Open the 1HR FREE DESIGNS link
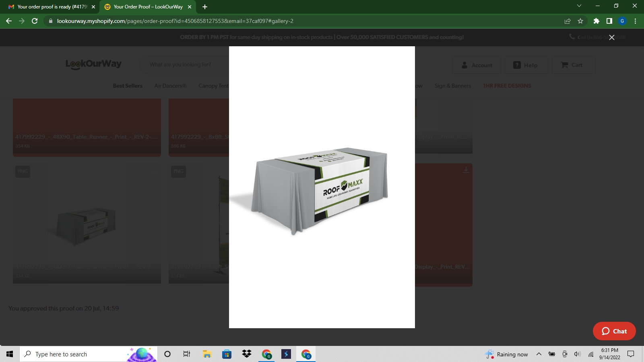 tap(507, 86)
